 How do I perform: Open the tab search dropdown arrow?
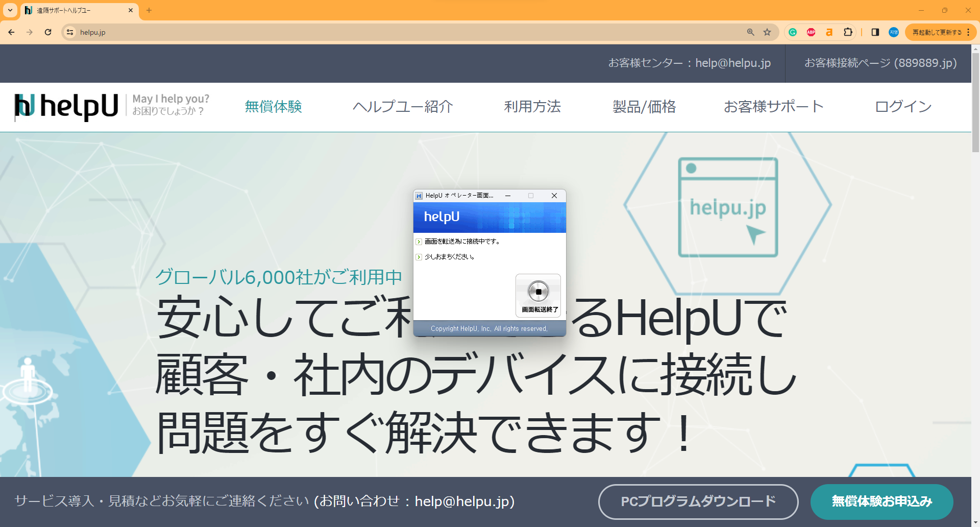pos(10,10)
